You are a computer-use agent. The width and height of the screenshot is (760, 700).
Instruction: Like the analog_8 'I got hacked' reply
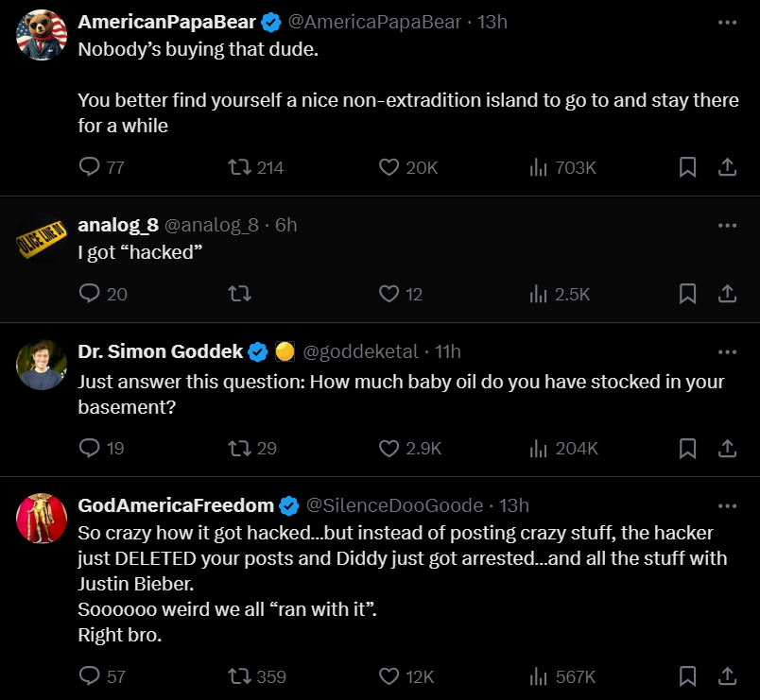tap(388, 294)
